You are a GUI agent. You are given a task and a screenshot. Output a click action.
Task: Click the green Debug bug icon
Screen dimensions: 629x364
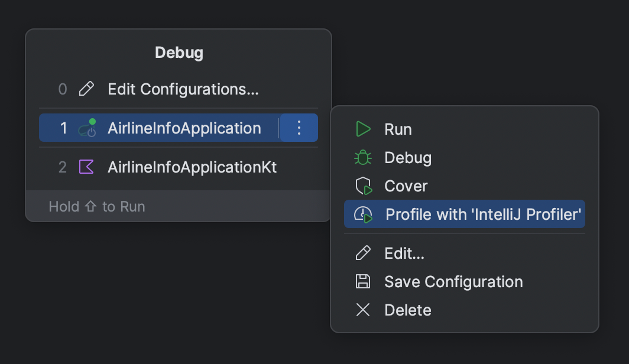coord(363,157)
